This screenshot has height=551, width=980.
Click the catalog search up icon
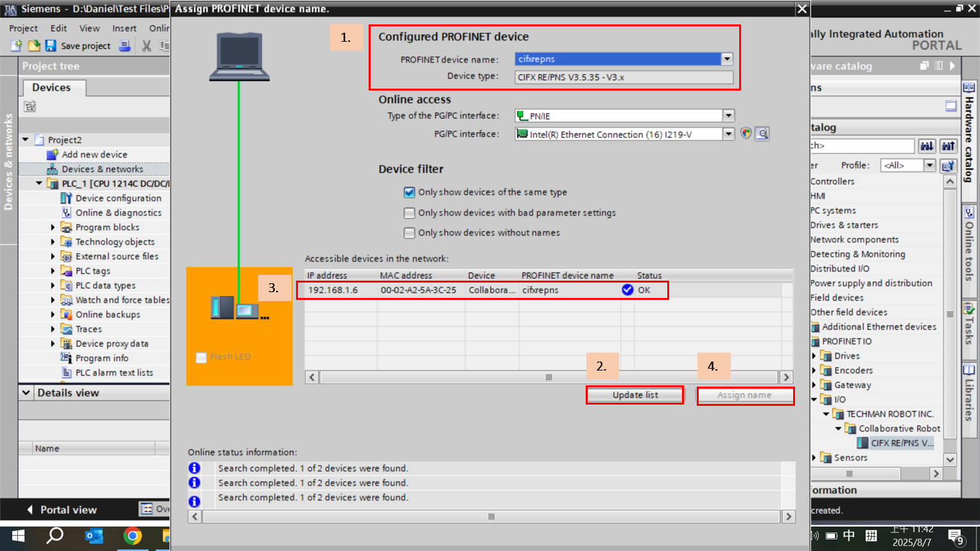948,146
